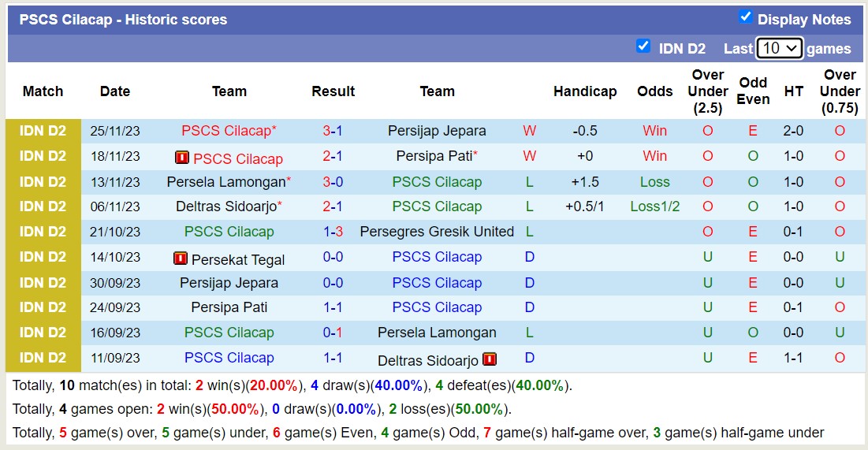Image resolution: width=868 pixels, height=450 pixels.
Task: Toggle the Display Notes checkbox
Action: pyautogui.click(x=745, y=17)
